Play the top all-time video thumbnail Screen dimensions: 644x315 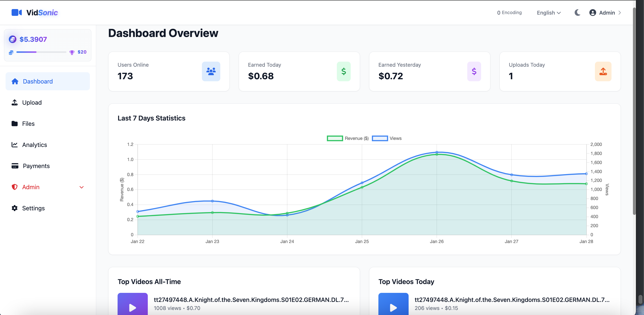[x=133, y=304]
